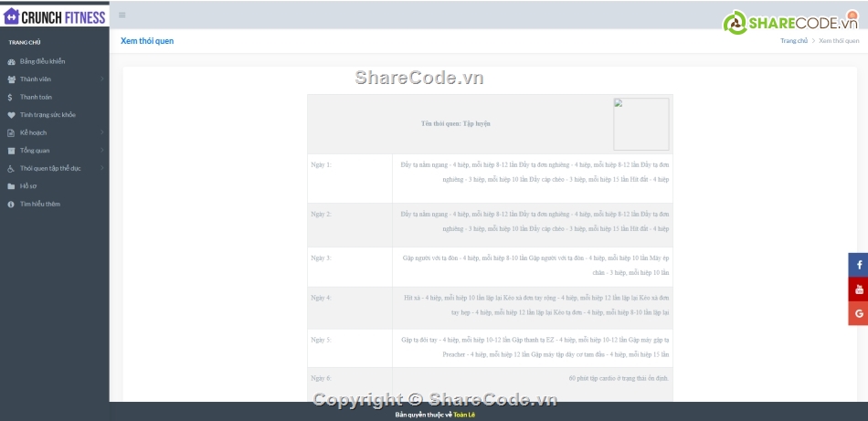868x421 pixels.
Task: Select Tổng quan in the sidebar
Action: coord(35,151)
